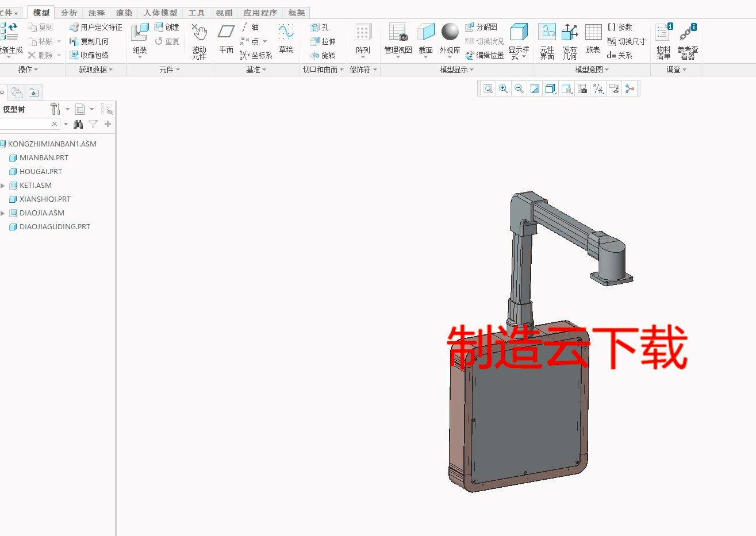Select the 草绘 (Sketch) tool
This screenshot has width=756, height=536.
[x=286, y=40]
